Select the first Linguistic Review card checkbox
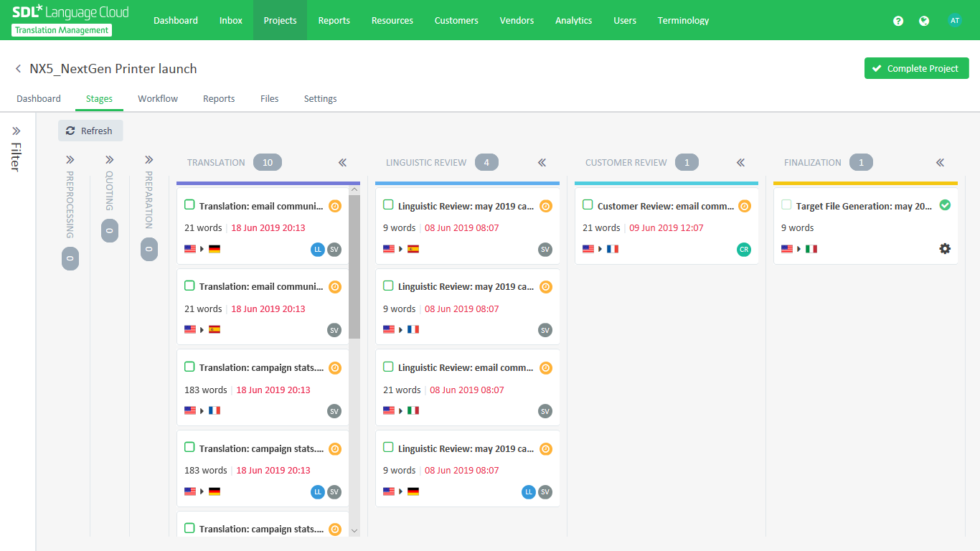 388,205
